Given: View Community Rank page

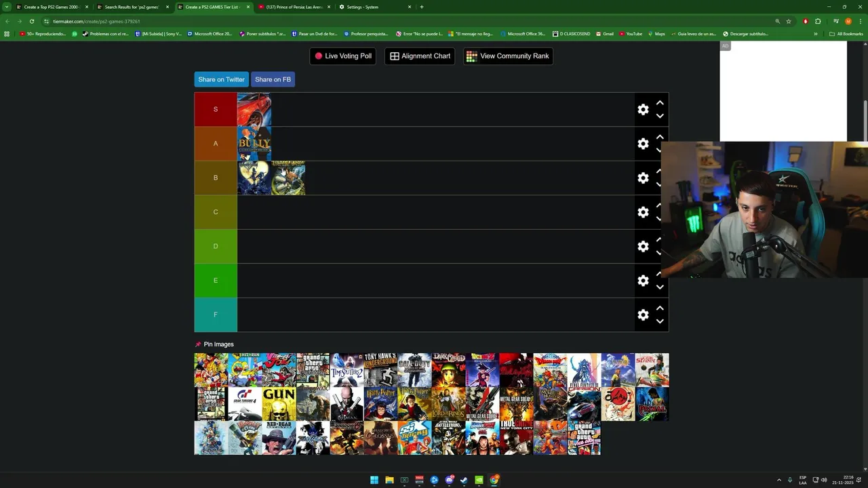Looking at the screenshot, I should (x=508, y=56).
